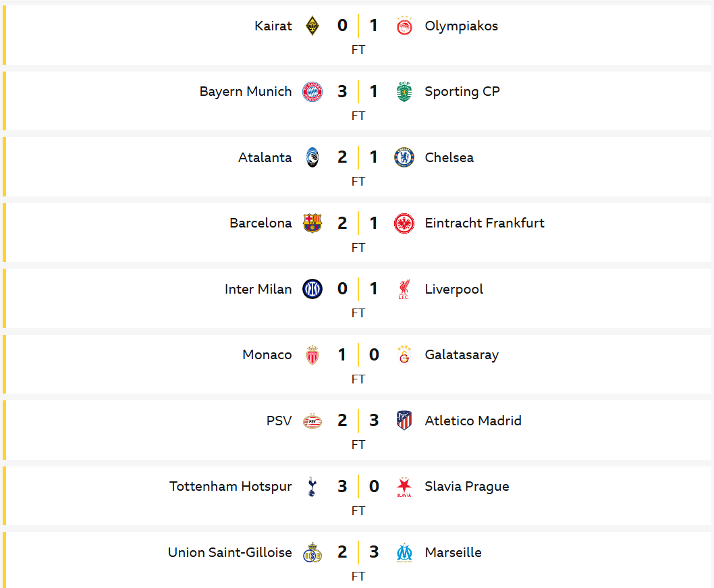
Task: Click the Barcelona club crest
Action: click(x=312, y=223)
